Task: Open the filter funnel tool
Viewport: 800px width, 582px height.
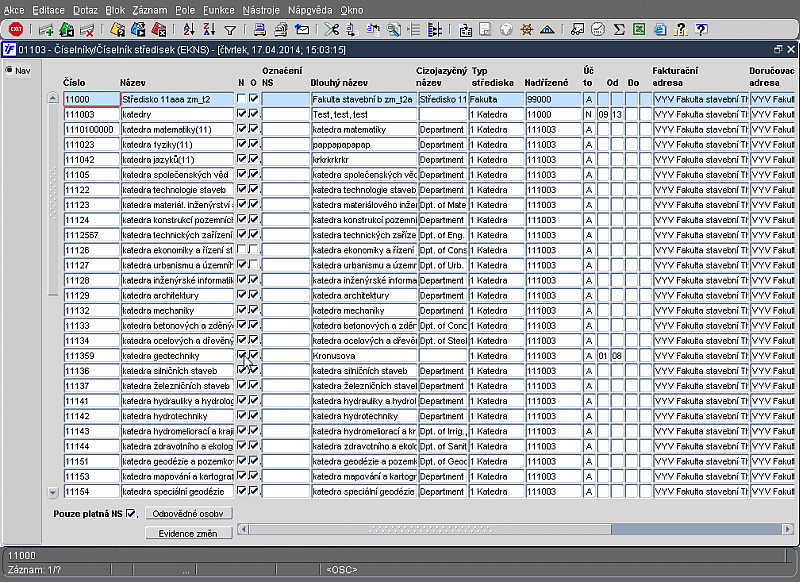Action: point(230,31)
